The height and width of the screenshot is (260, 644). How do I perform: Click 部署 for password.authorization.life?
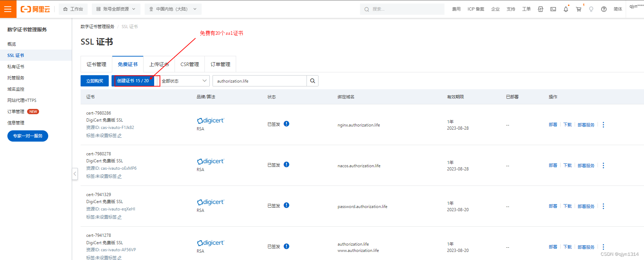click(553, 206)
